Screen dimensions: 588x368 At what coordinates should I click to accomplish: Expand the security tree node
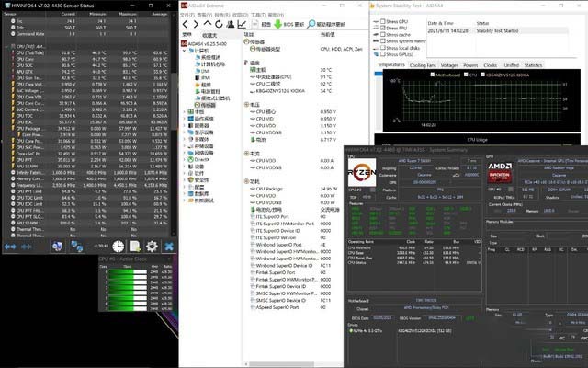tap(184, 180)
